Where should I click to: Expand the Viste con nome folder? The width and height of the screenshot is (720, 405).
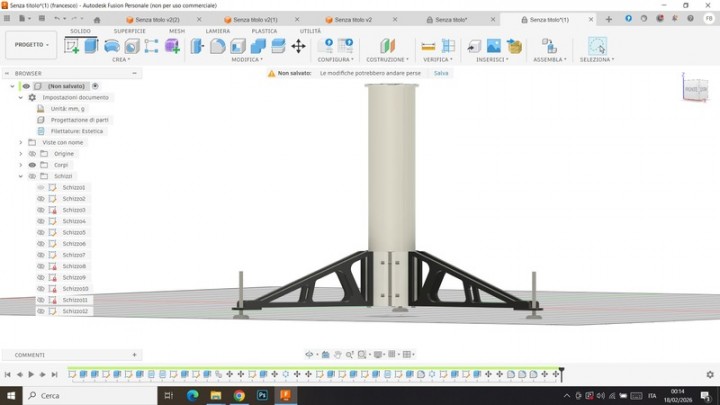coord(20,142)
